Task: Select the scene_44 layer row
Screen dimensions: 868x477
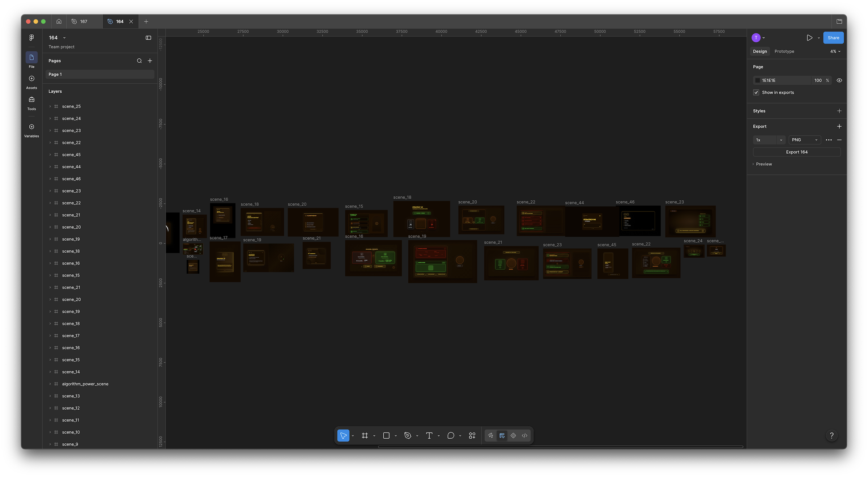Action: click(x=100, y=166)
